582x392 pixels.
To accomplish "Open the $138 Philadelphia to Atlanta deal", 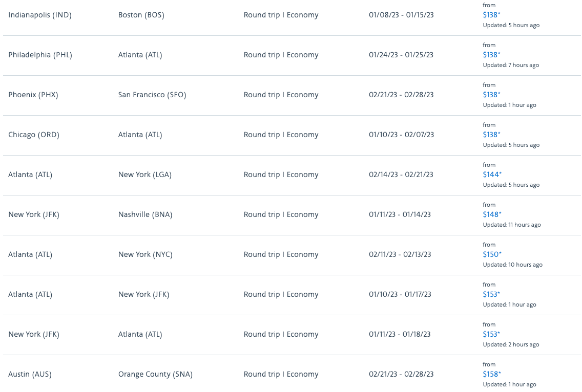I will (x=491, y=55).
